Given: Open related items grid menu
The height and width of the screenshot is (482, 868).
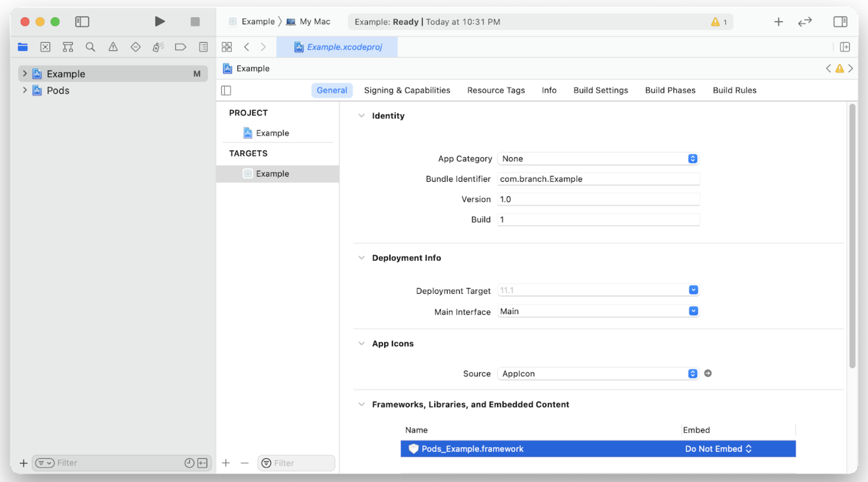Looking at the screenshot, I should click(227, 47).
